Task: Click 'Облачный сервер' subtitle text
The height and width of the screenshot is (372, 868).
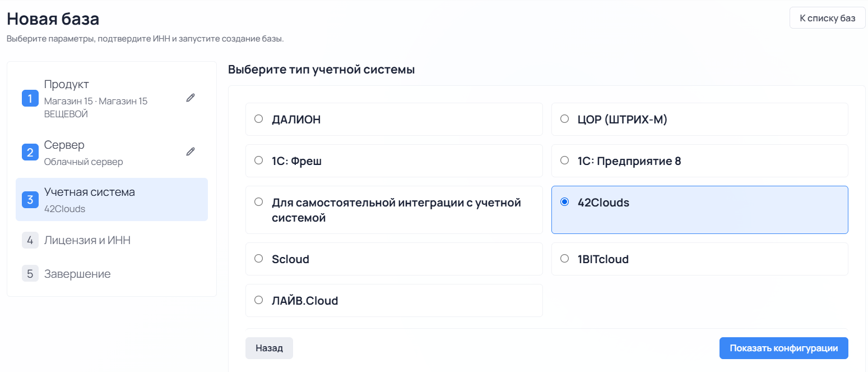Action: click(83, 162)
